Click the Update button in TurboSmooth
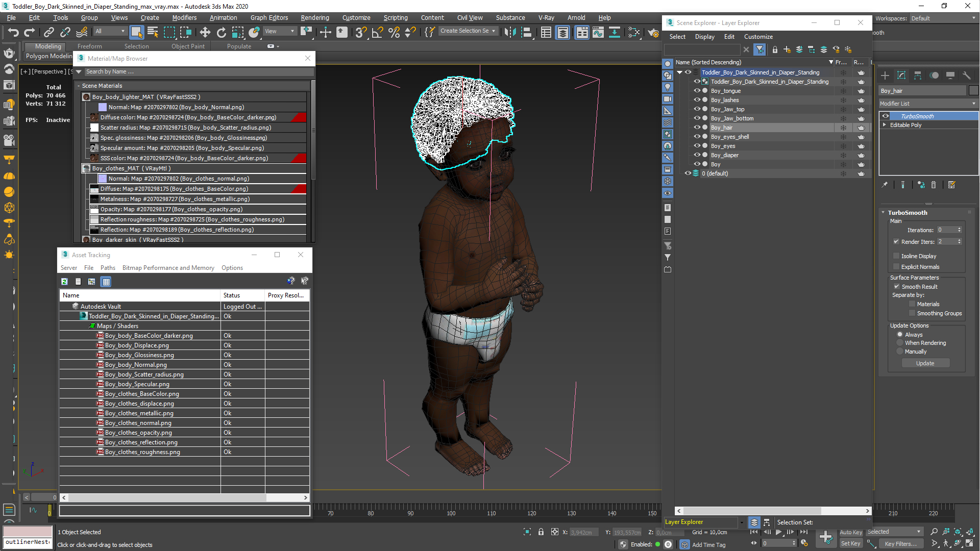This screenshot has width=980, height=551. tap(925, 363)
